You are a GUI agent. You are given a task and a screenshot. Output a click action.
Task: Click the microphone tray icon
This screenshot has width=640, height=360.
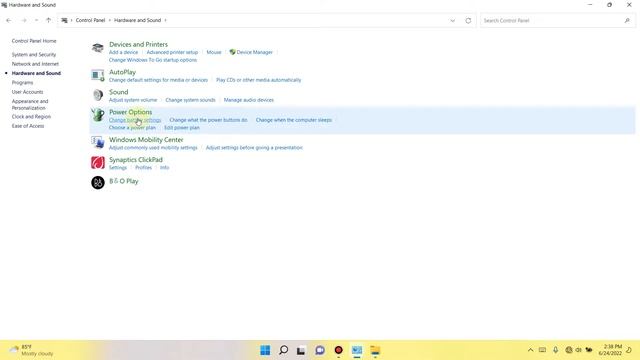pyautogui.click(x=556, y=350)
